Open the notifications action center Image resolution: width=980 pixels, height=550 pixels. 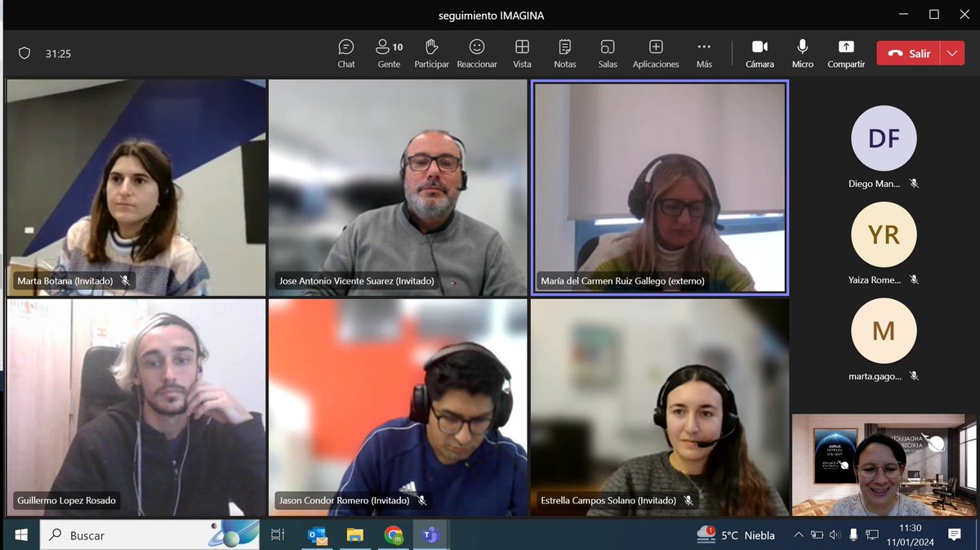[x=955, y=535]
